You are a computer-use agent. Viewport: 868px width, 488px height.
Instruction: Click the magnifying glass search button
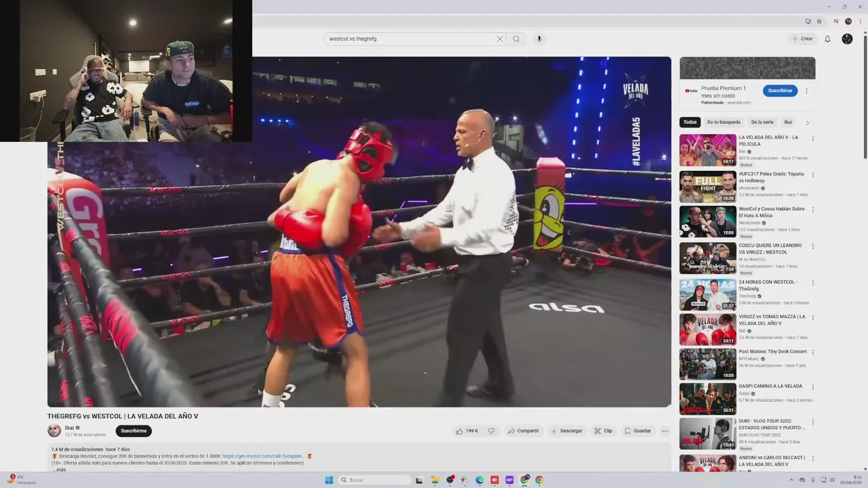(516, 39)
